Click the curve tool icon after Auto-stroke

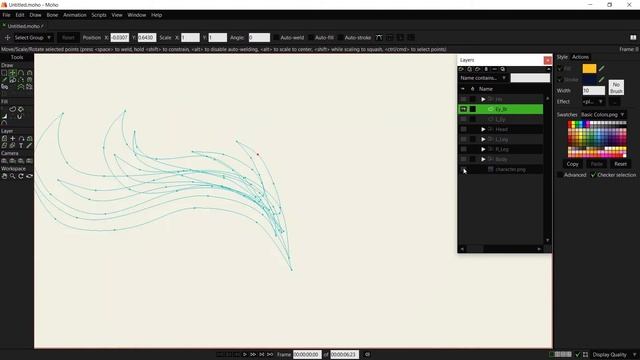tap(379, 38)
